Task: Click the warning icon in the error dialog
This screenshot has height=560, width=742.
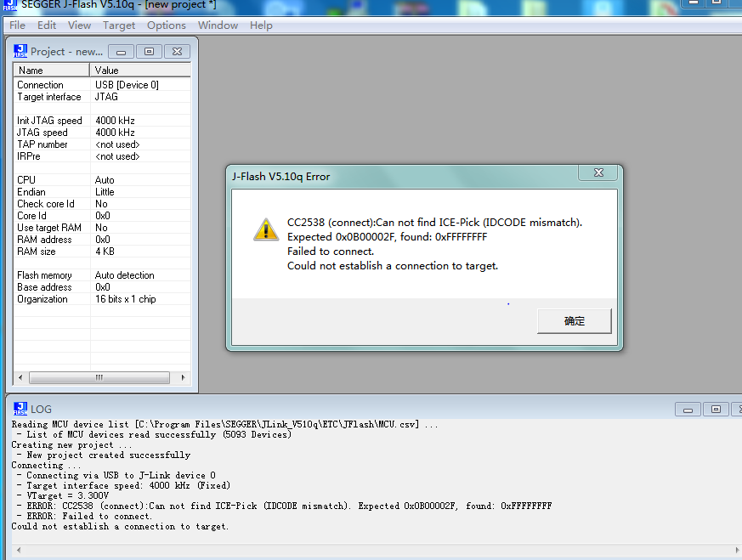Action: pos(266,229)
